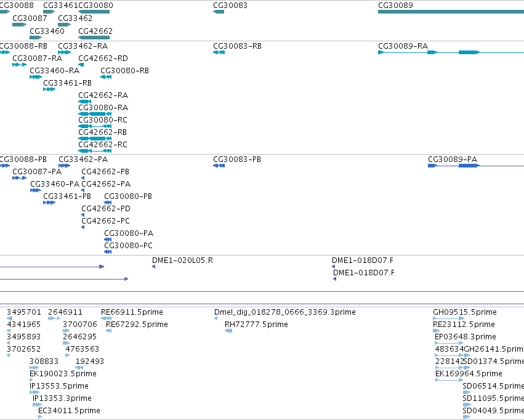Select protein CG33460-PA
Viewport: 524px width, 420px height.
pos(36,190)
